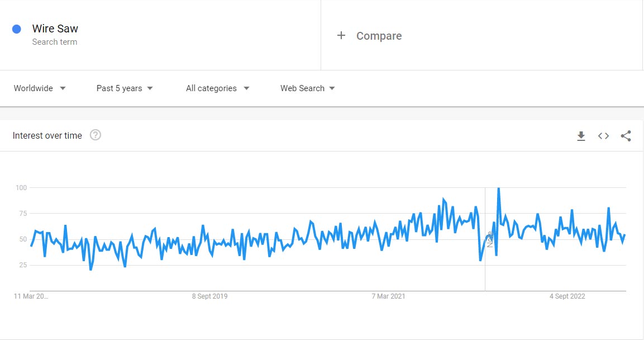Download the chart data as CSV
The image size is (644, 340).
click(x=581, y=136)
